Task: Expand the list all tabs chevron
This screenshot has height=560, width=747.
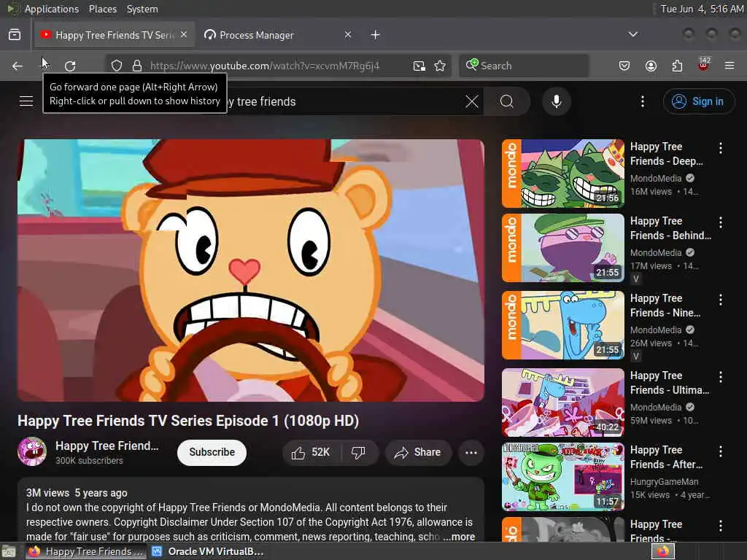Action: (632, 34)
